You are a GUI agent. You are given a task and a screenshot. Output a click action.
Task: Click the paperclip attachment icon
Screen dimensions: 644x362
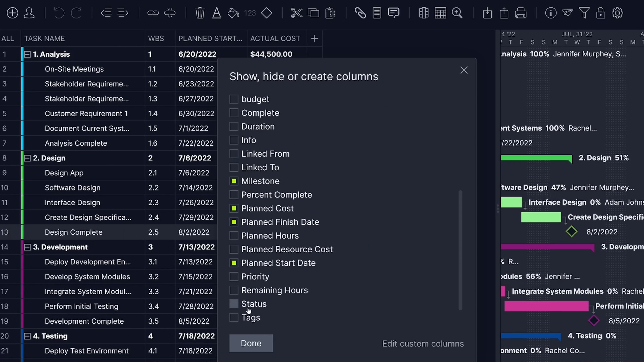(x=360, y=13)
